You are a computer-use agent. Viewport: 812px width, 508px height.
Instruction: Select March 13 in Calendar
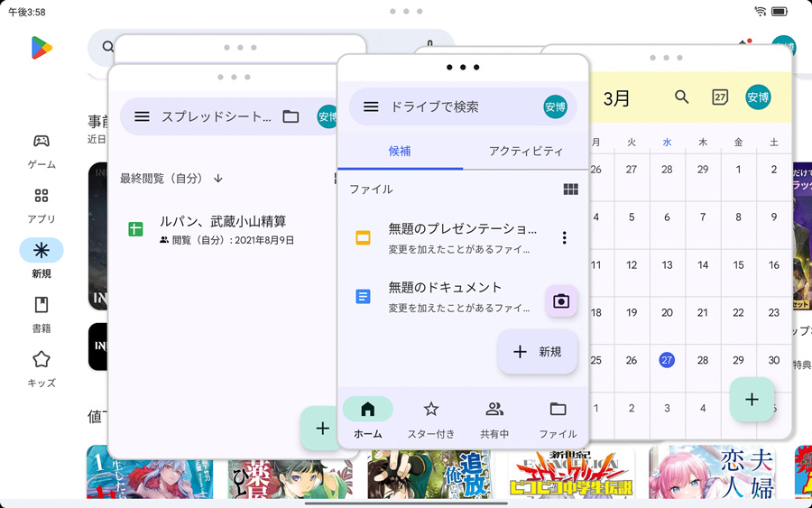667,265
